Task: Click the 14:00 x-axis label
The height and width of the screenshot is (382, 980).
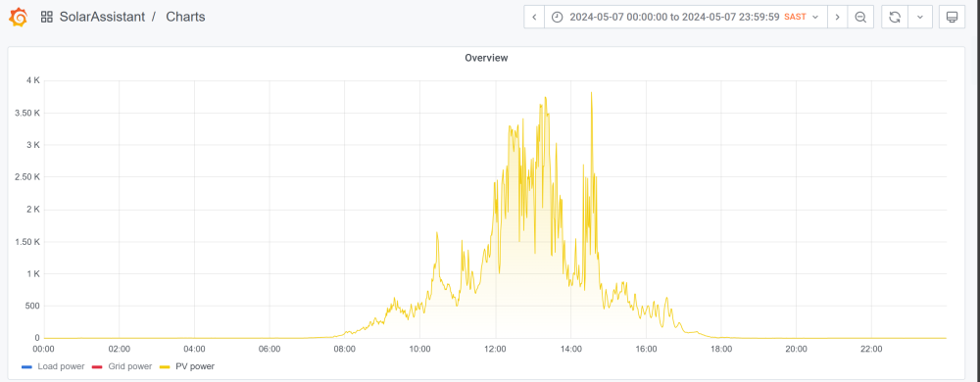Action: click(x=570, y=349)
